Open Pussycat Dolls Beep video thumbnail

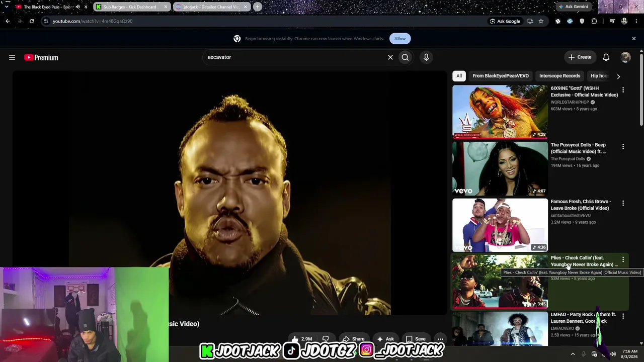[500, 168]
